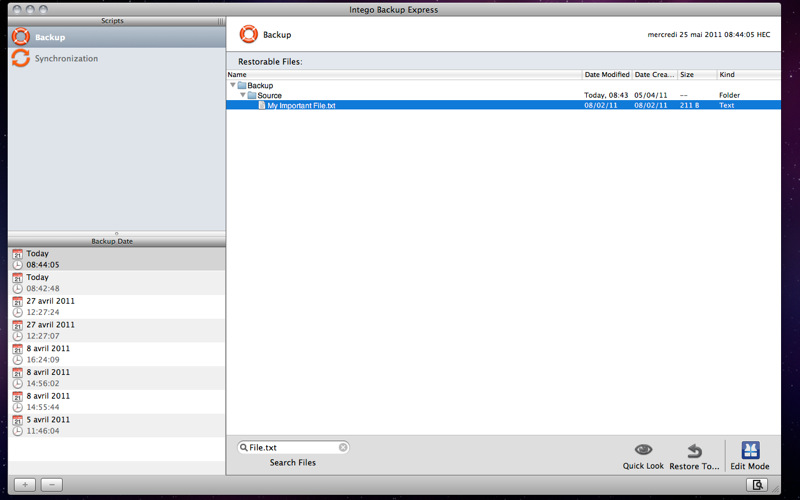800x500 pixels.
Task: Sort by Size column header
Action: click(697, 74)
